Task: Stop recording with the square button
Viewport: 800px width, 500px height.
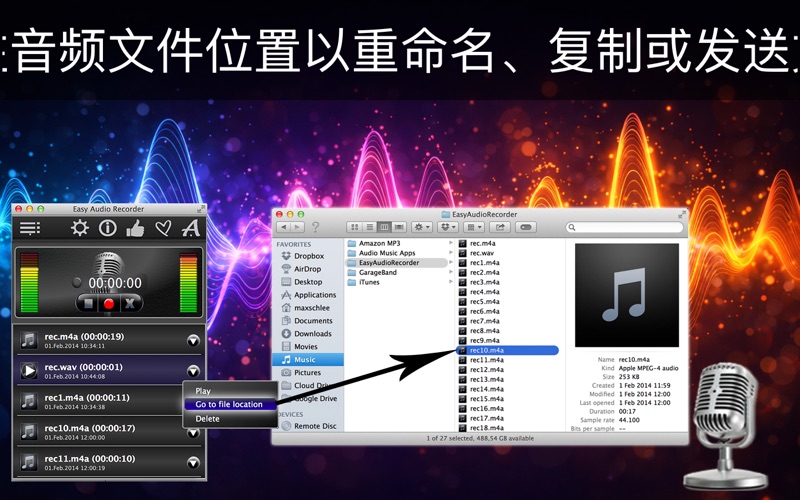Action: 88,304
